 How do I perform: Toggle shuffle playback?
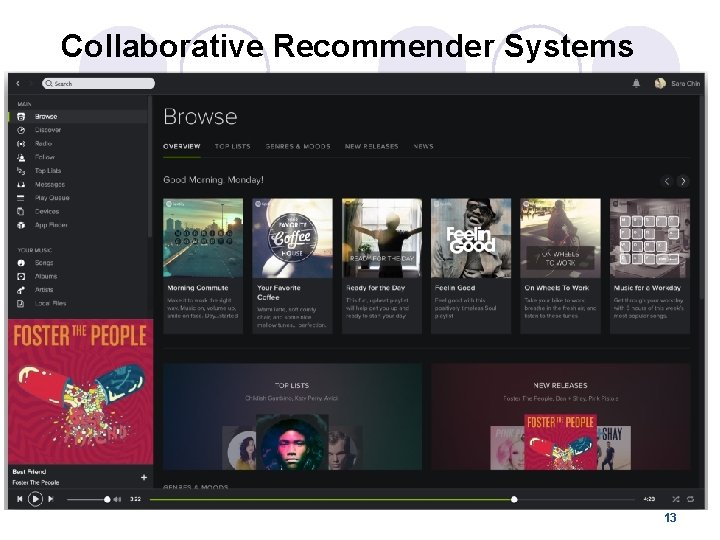coord(675,499)
